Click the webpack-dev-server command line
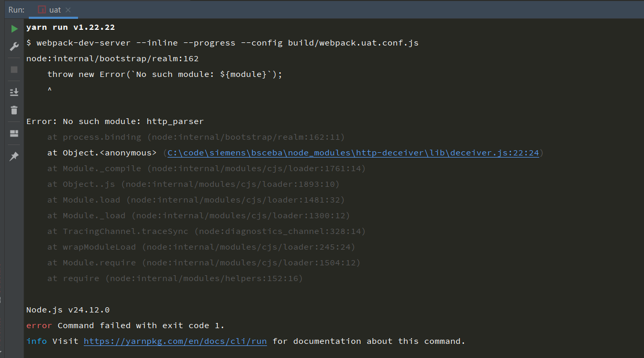The image size is (644, 358). (x=222, y=43)
